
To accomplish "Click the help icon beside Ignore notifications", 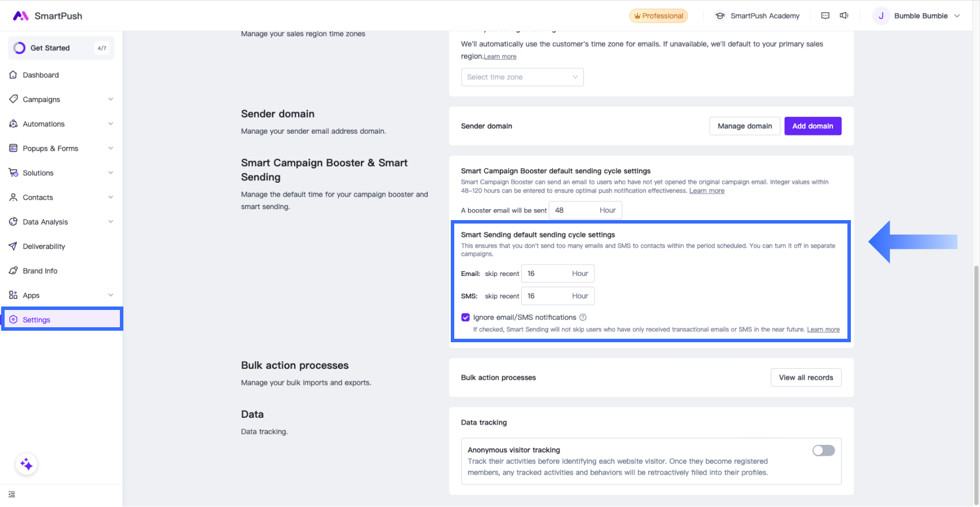I will (583, 317).
